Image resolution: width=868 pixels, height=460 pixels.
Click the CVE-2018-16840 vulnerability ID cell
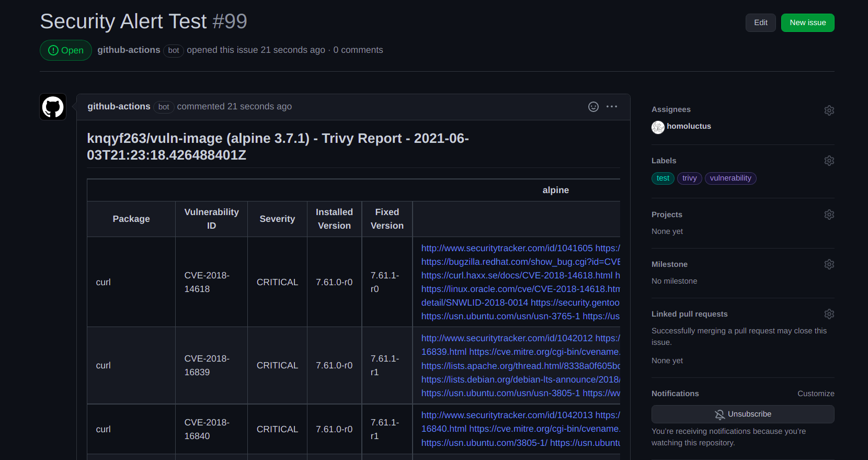[x=211, y=429]
